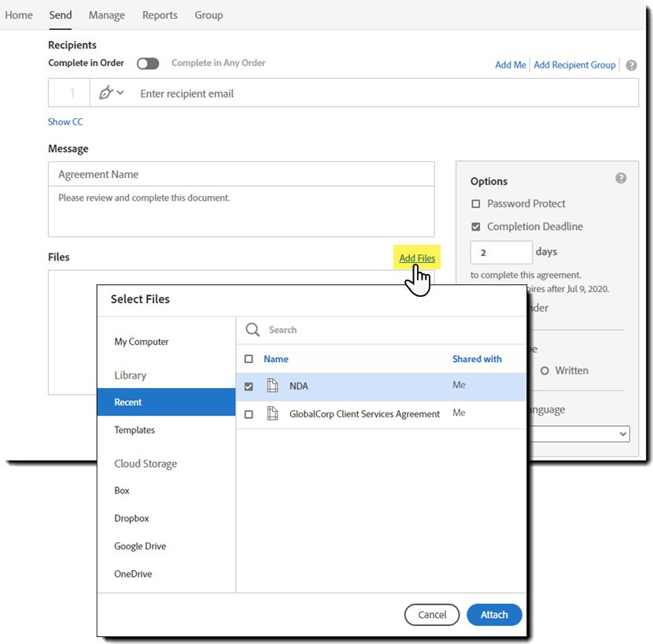The width and height of the screenshot is (653, 644).
Task: Open the Reports tab
Action: tap(160, 15)
